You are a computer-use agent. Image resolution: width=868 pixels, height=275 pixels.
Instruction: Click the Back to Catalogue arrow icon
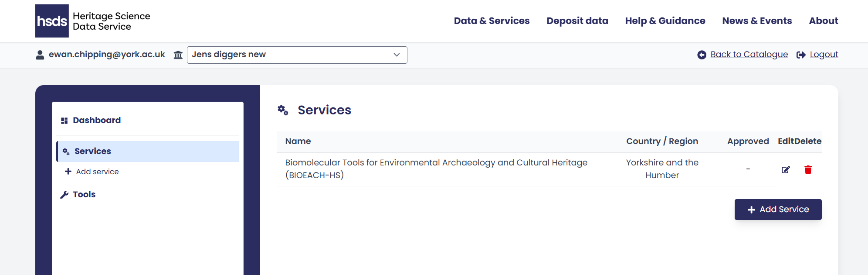[702, 55]
